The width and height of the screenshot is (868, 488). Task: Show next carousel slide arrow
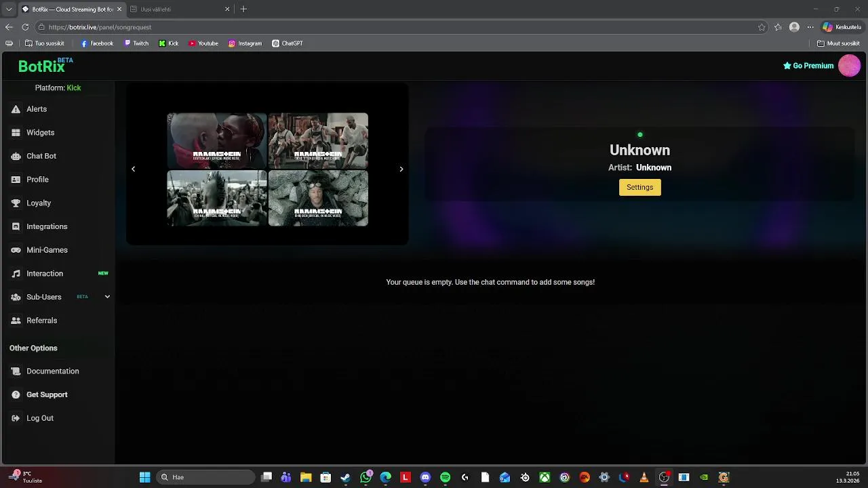(x=401, y=169)
